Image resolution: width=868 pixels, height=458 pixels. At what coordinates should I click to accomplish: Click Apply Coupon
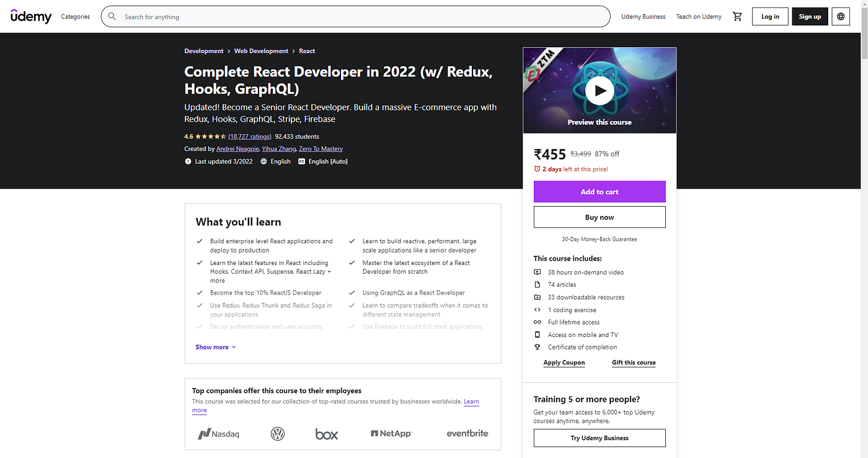(564, 362)
